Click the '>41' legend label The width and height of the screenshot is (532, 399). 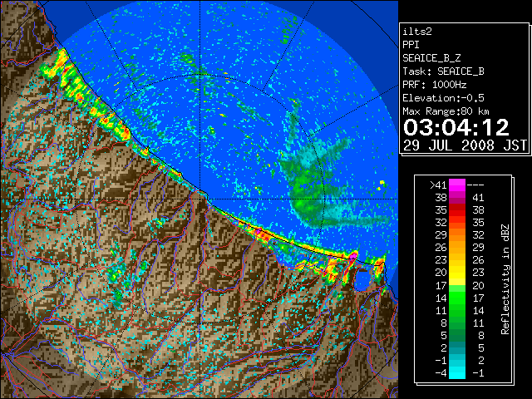(x=438, y=185)
